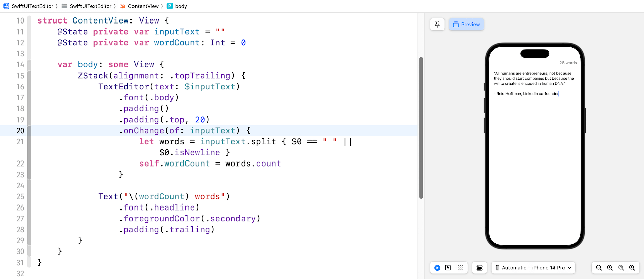Click line number 25 in gutter
644x279 pixels.
pyautogui.click(x=20, y=197)
